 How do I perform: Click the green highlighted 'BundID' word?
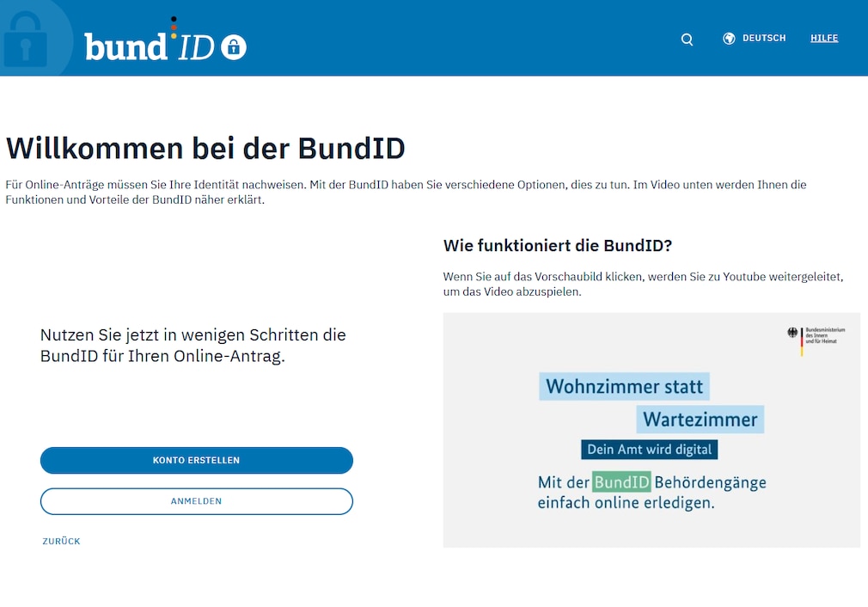coord(621,481)
